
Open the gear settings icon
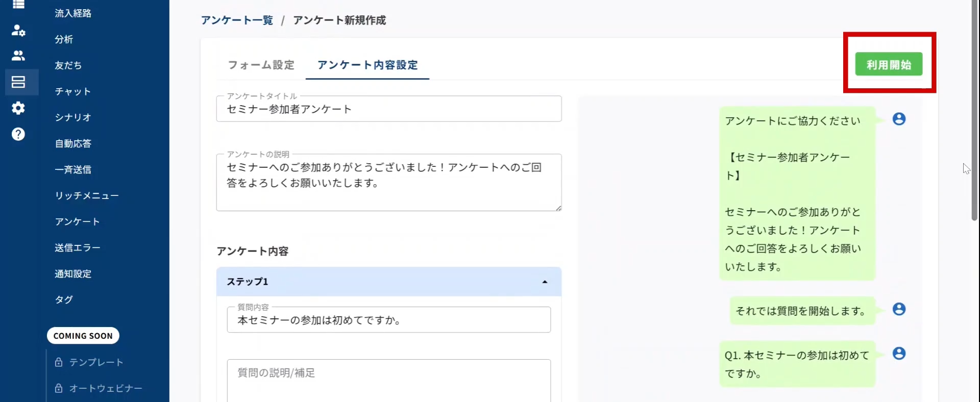point(18,108)
